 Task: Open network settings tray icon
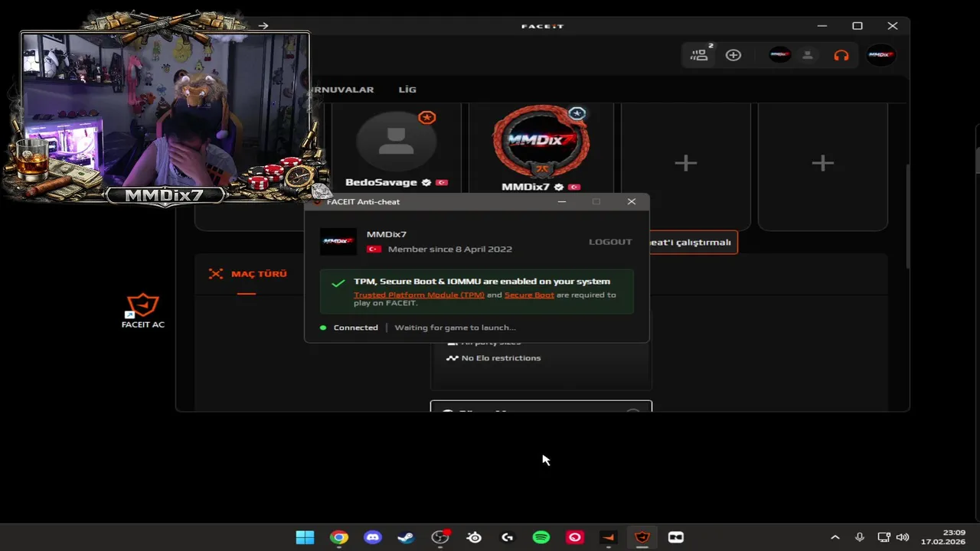click(884, 537)
